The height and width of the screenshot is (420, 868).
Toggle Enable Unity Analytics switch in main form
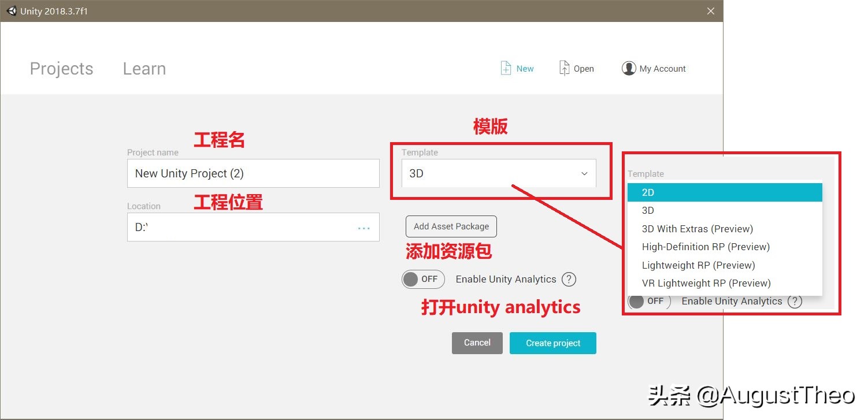[423, 280]
